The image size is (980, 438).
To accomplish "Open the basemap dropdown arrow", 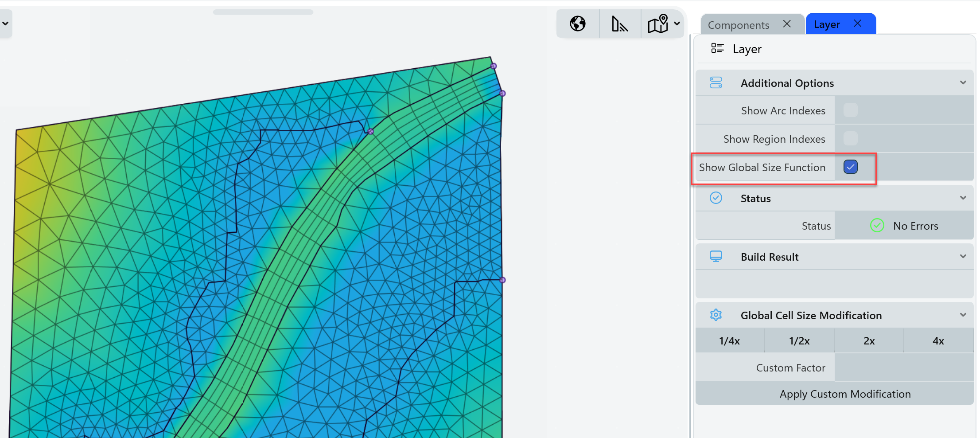I will pyautogui.click(x=677, y=23).
